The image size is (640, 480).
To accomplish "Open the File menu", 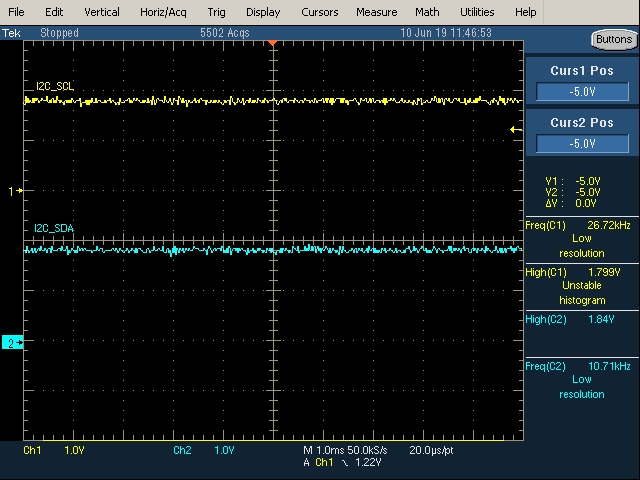I will 16,12.
